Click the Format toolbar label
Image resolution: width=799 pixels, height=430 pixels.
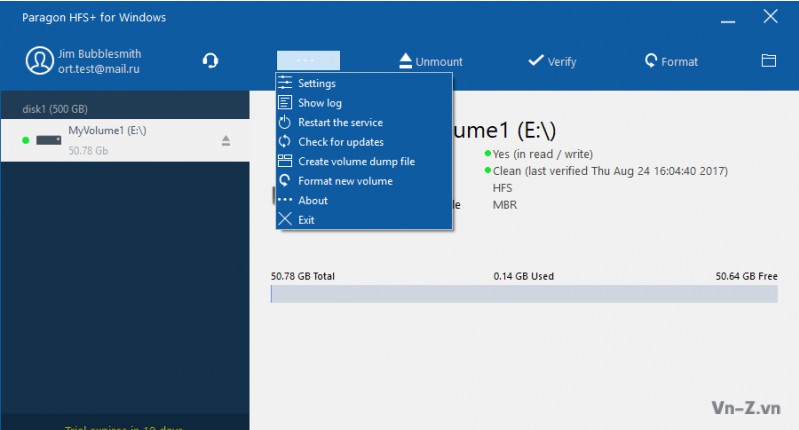(679, 62)
